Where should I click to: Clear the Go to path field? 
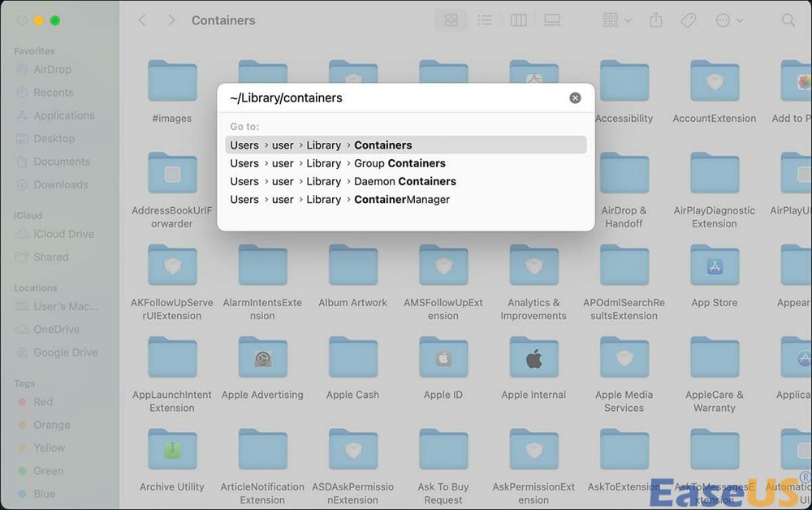coord(575,97)
